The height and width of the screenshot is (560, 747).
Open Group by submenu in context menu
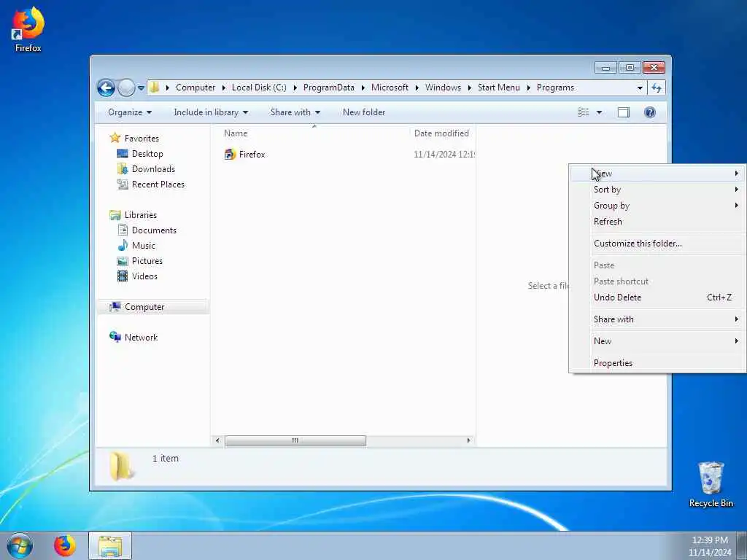(x=657, y=205)
